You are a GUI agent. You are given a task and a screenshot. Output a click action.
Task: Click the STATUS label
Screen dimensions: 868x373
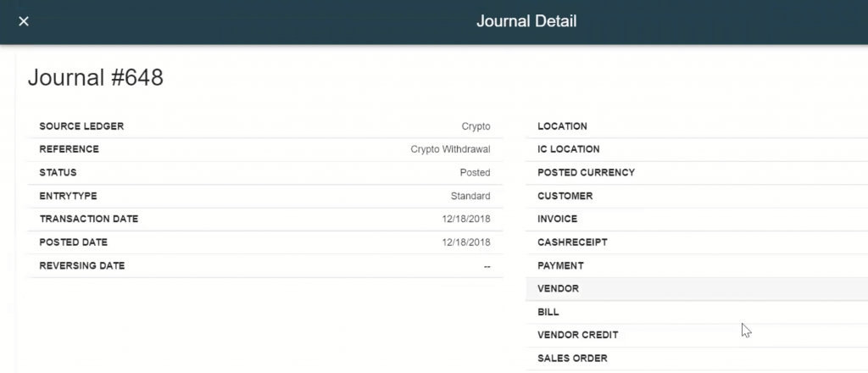pos(58,173)
